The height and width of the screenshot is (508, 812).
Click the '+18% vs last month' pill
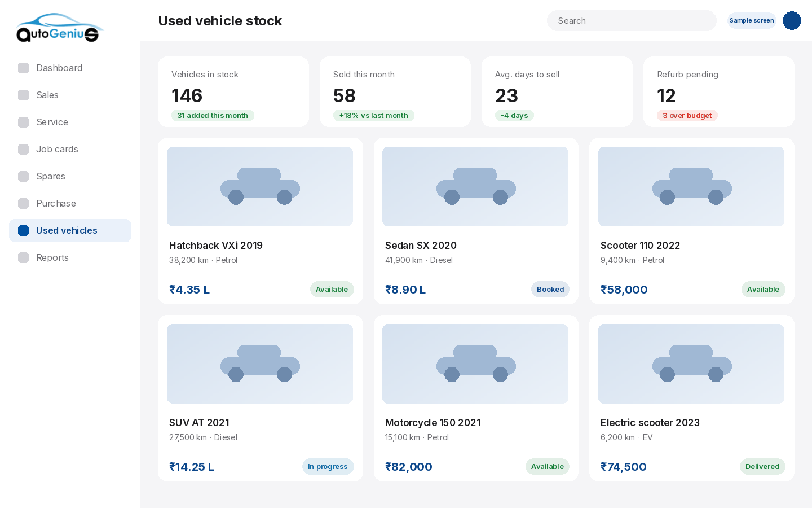point(373,115)
